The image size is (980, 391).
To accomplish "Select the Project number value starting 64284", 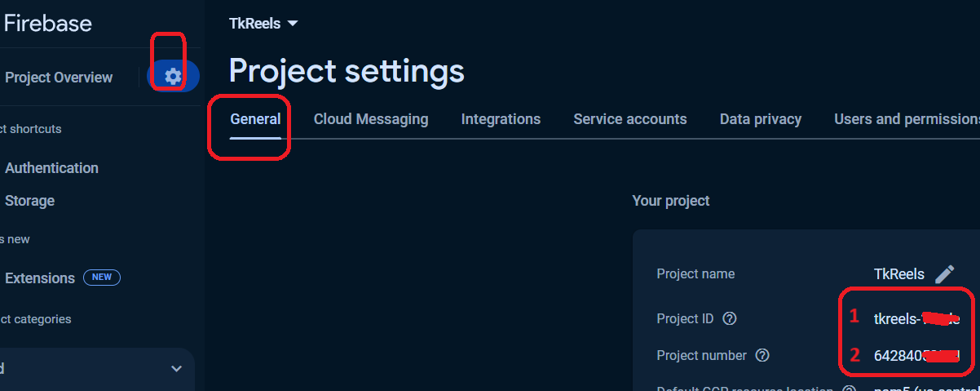I will [916, 355].
